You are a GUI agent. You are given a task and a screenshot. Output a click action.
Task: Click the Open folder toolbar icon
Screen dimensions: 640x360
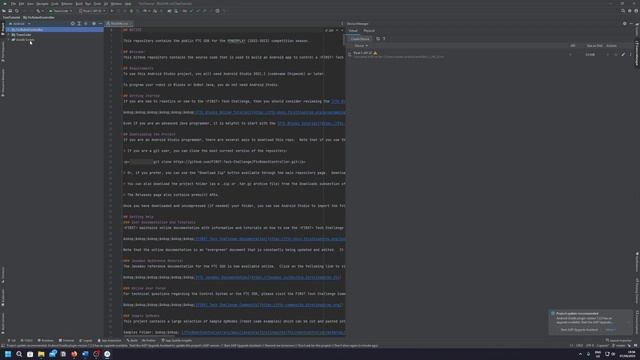[4, 11]
